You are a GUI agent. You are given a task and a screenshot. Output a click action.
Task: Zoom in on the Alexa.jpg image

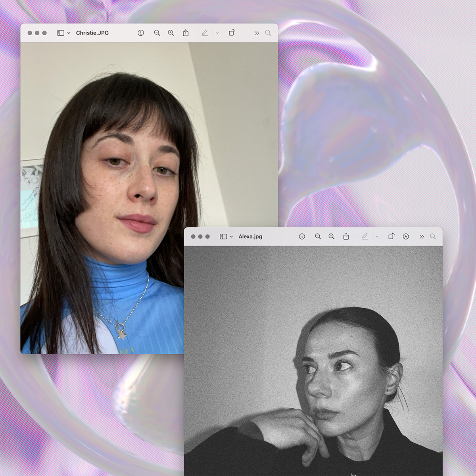(x=331, y=236)
